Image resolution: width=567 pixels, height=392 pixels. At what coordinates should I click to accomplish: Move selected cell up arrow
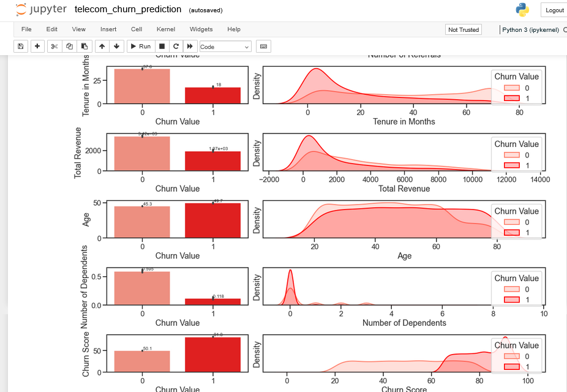point(102,47)
